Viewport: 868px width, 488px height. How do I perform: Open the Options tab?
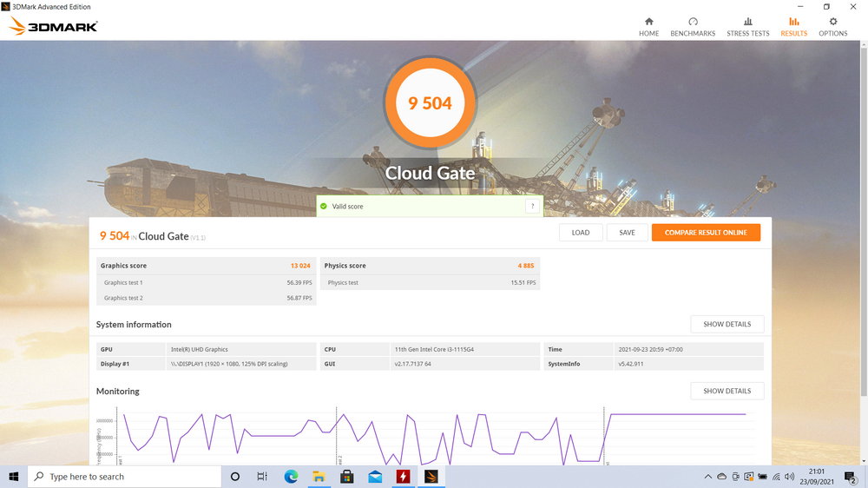tap(832, 27)
